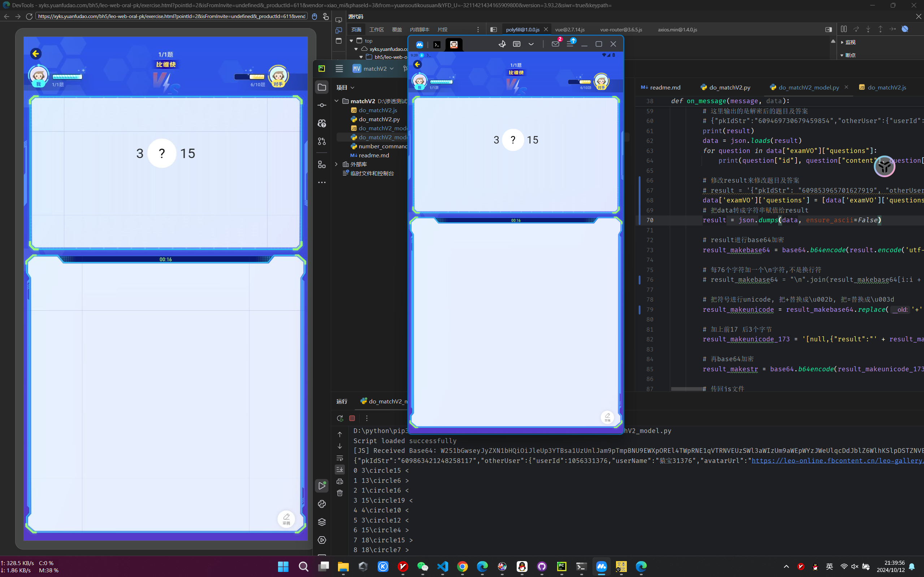Toggle soft-wrap in the run console
The height and width of the screenshot is (577, 924).
(340, 458)
